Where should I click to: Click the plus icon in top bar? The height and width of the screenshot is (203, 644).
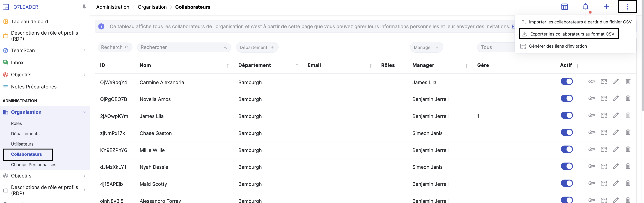click(606, 7)
